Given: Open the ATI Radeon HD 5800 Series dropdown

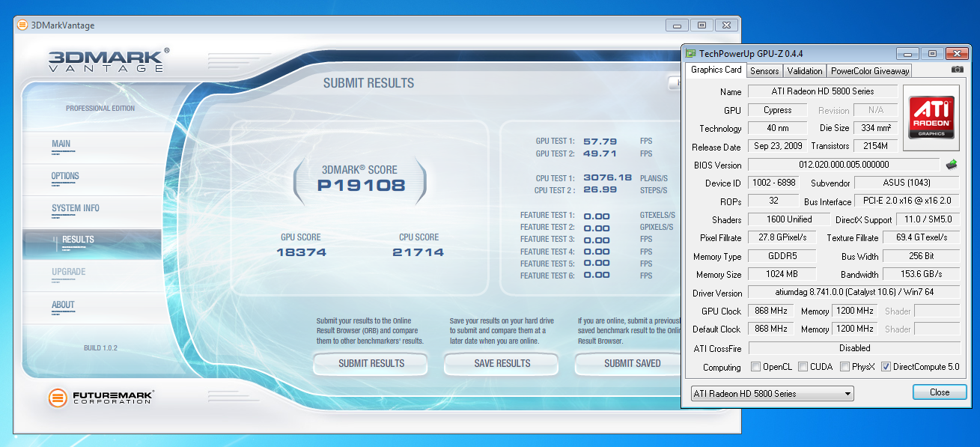Looking at the screenshot, I should tap(772, 393).
